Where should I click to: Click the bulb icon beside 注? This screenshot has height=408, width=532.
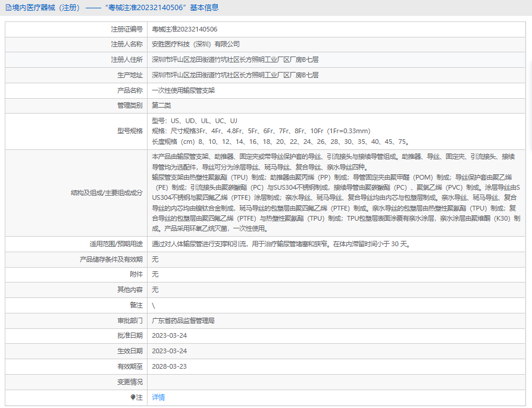click(133, 397)
